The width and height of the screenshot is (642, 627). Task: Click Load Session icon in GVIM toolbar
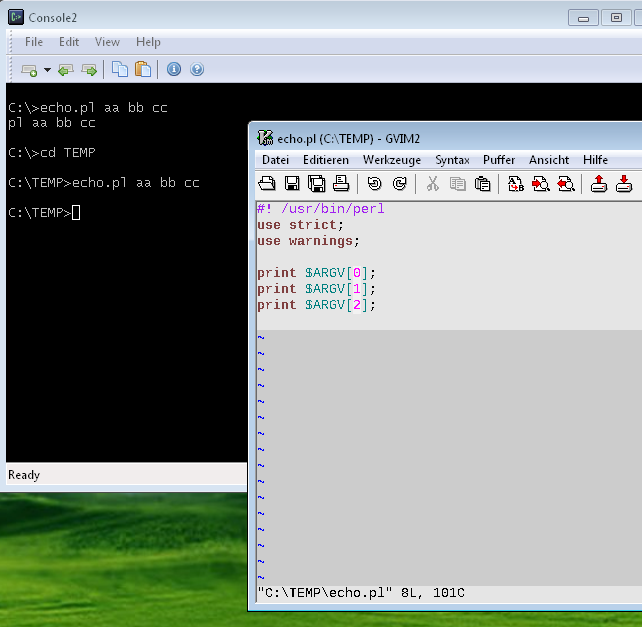tap(599, 183)
